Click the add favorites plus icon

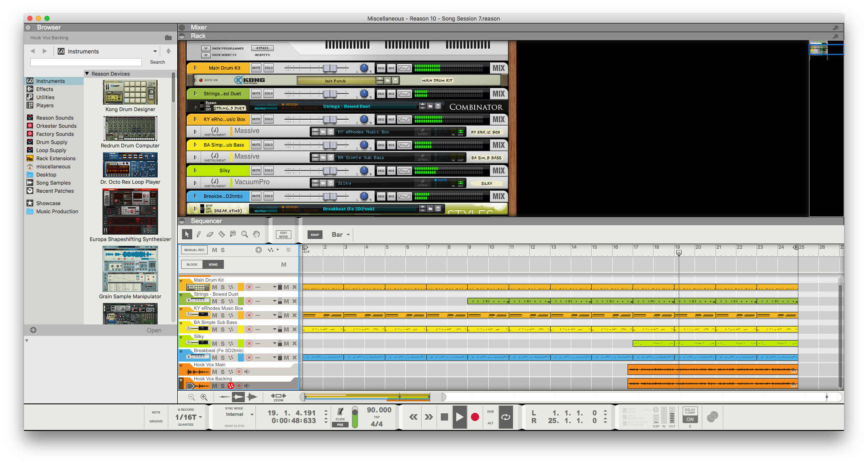click(33, 330)
